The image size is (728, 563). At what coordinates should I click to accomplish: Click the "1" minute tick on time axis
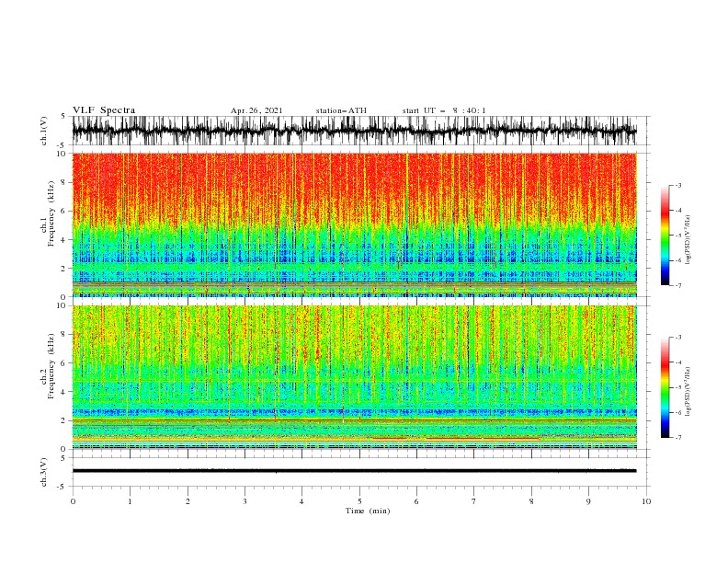130,501
